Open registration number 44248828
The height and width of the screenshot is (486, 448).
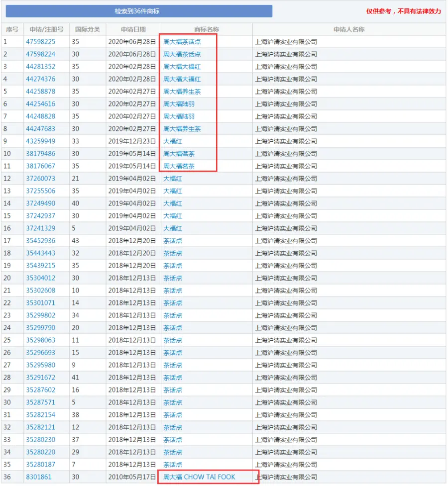pos(41,116)
